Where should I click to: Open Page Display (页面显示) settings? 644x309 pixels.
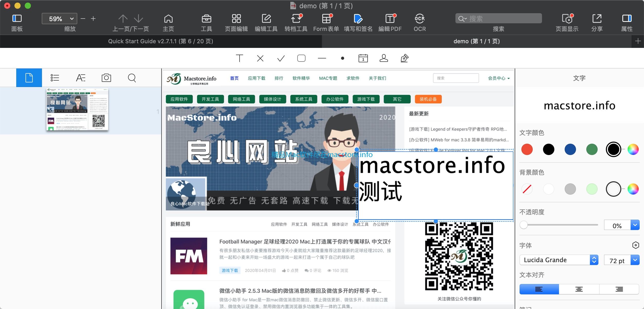pyautogui.click(x=567, y=19)
